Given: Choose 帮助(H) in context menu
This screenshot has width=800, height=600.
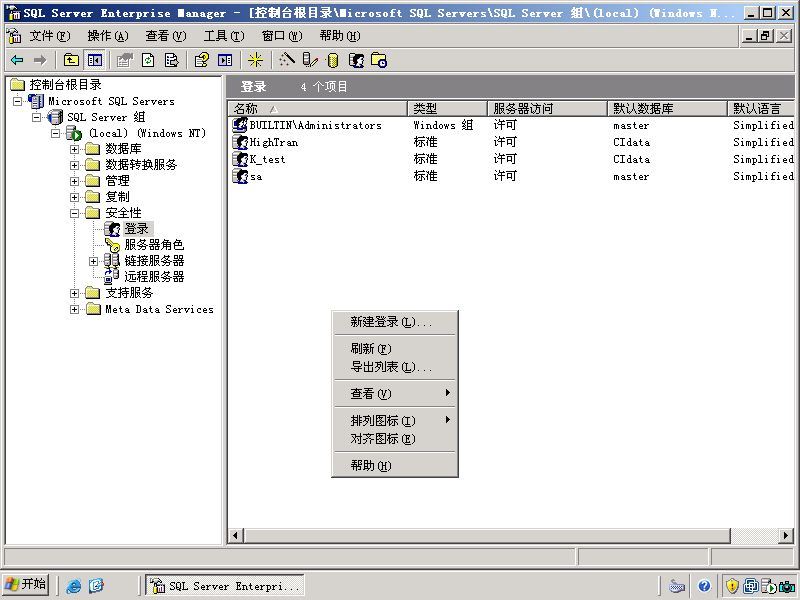Looking at the screenshot, I should 394,465.
